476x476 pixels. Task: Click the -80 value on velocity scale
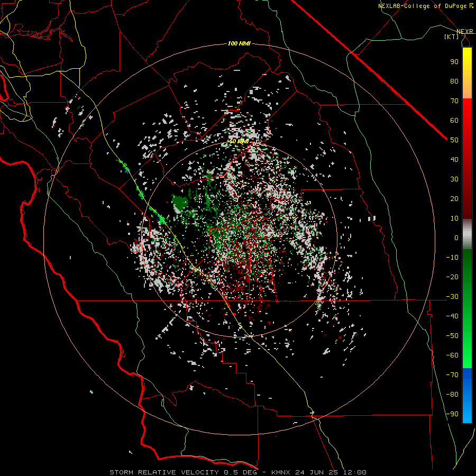point(452,395)
